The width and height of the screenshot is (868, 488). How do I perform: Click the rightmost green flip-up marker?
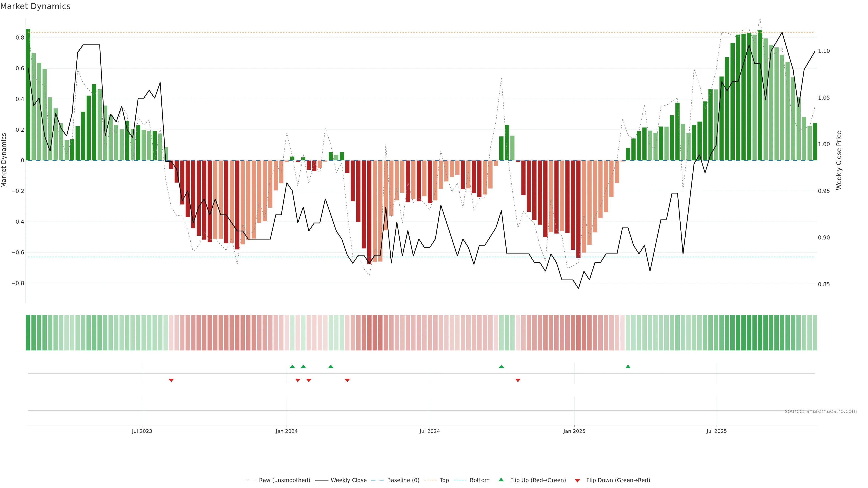(628, 366)
